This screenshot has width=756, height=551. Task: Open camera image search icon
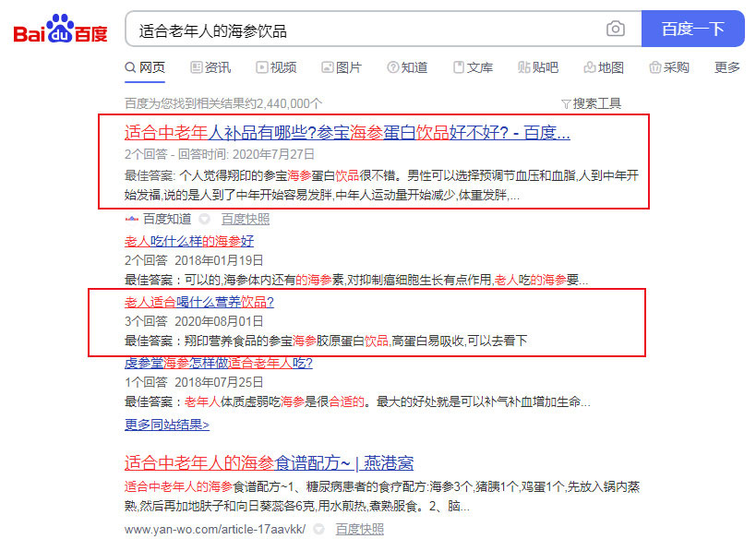pyautogui.click(x=615, y=29)
